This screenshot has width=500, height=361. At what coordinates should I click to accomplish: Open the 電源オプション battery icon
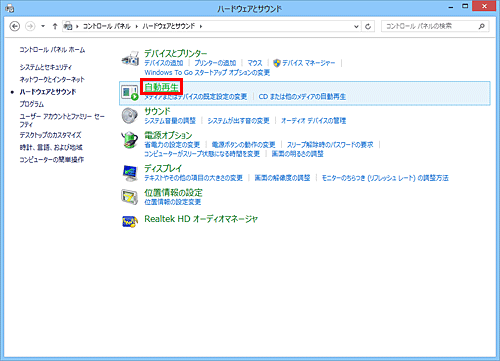[x=130, y=140]
